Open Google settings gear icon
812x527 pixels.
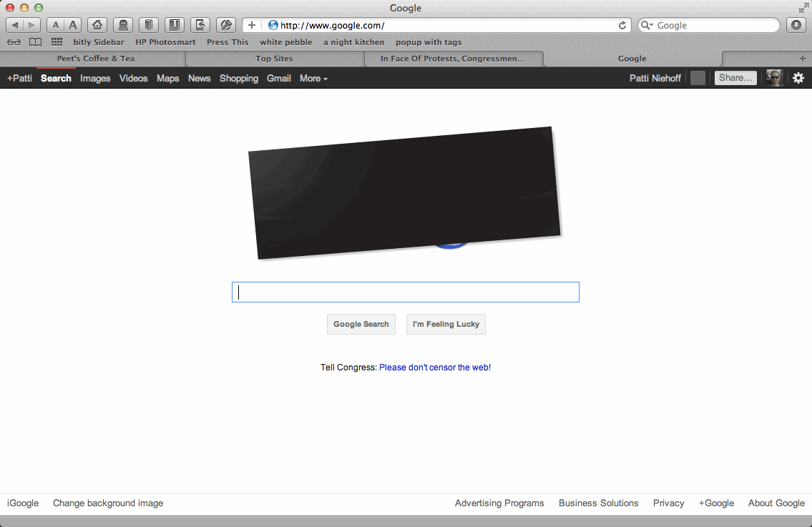tap(798, 78)
